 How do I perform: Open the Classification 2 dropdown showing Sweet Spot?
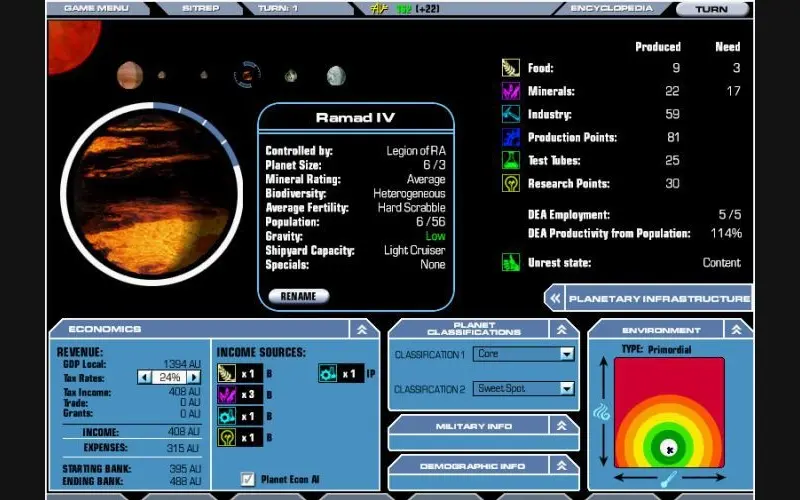point(567,388)
